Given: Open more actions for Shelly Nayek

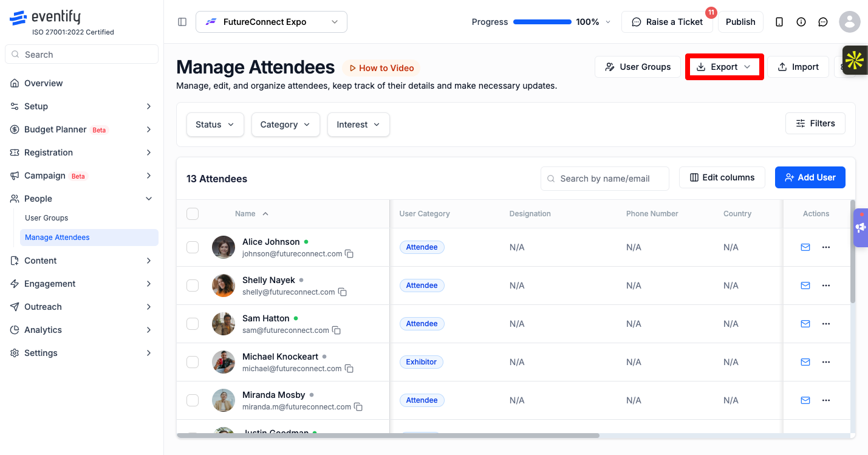Looking at the screenshot, I should pyautogui.click(x=826, y=286).
